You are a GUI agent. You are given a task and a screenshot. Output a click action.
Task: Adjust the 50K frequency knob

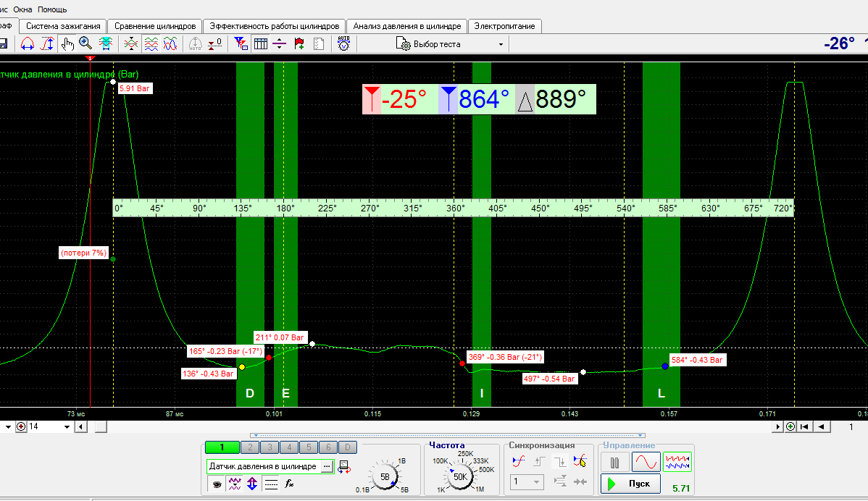coord(460,476)
